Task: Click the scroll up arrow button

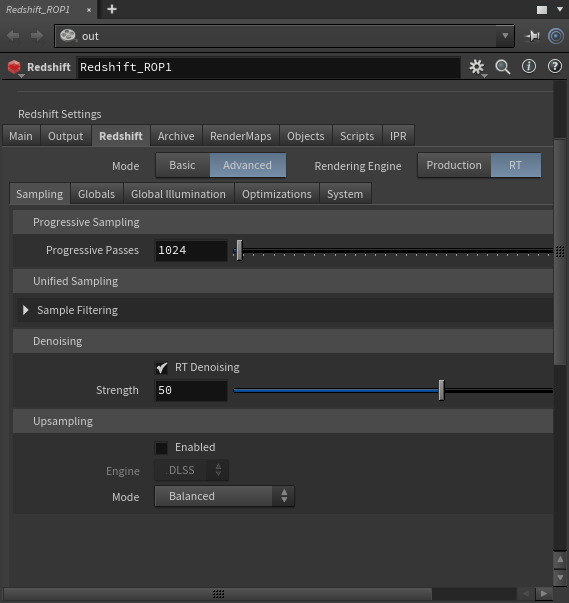Action: [x=560, y=560]
